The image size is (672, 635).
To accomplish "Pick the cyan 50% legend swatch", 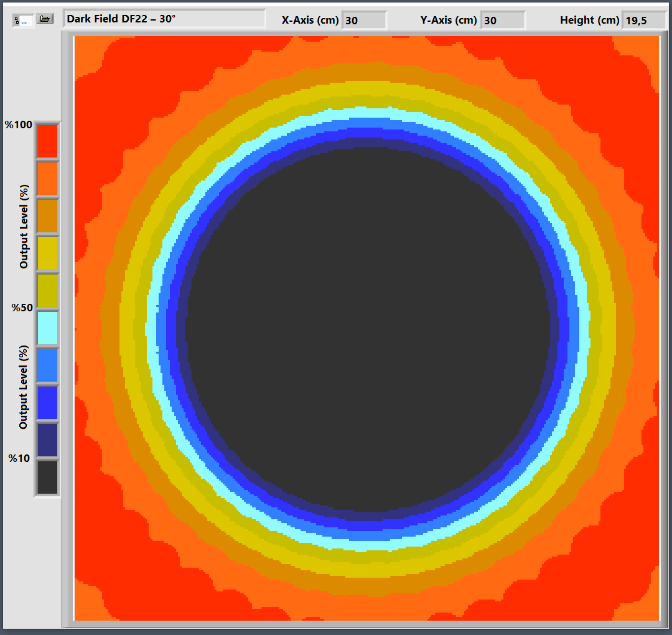I will pos(47,327).
